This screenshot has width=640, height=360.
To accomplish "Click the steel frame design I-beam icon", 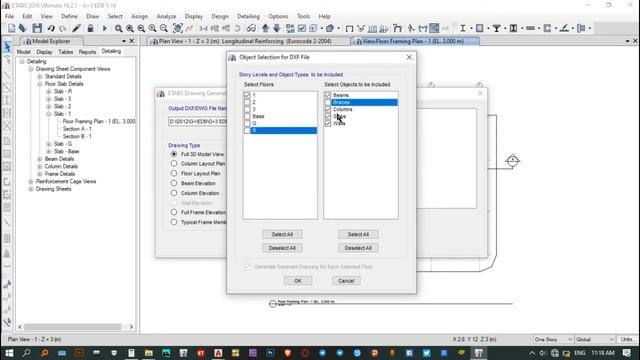I will point(462,28).
